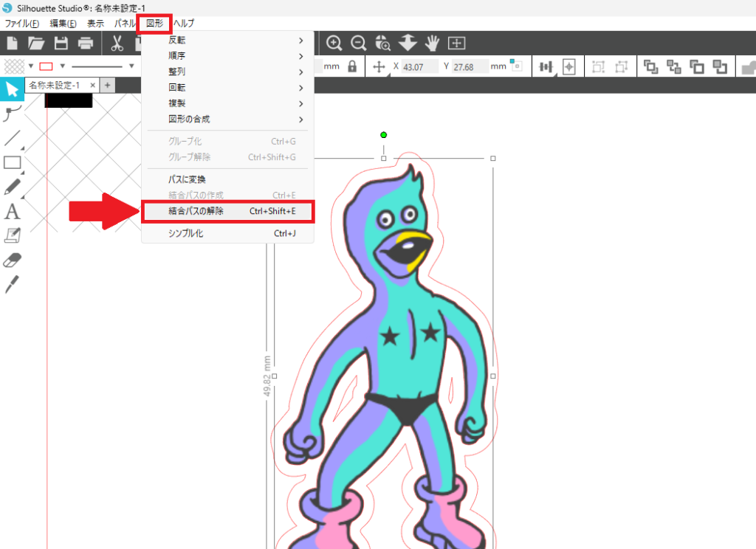Click the move position arrows icon
Image resolution: width=756 pixels, height=549 pixels.
click(379, 66)
